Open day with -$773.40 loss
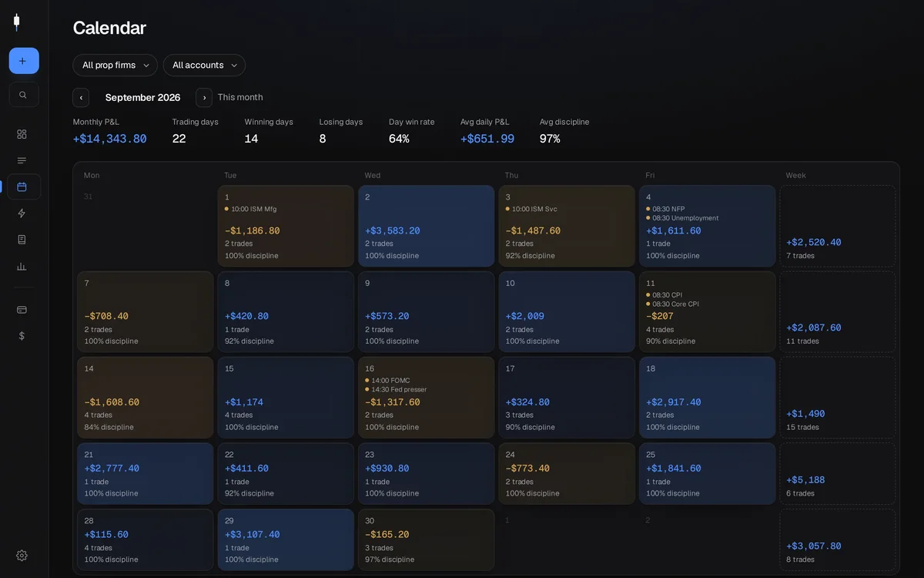 click(x=567, y=473)
